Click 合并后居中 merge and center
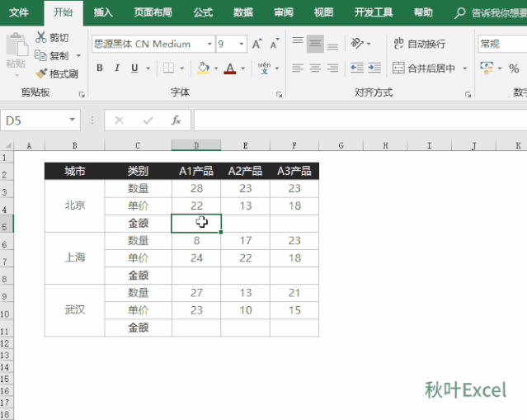 pos(424,68)
